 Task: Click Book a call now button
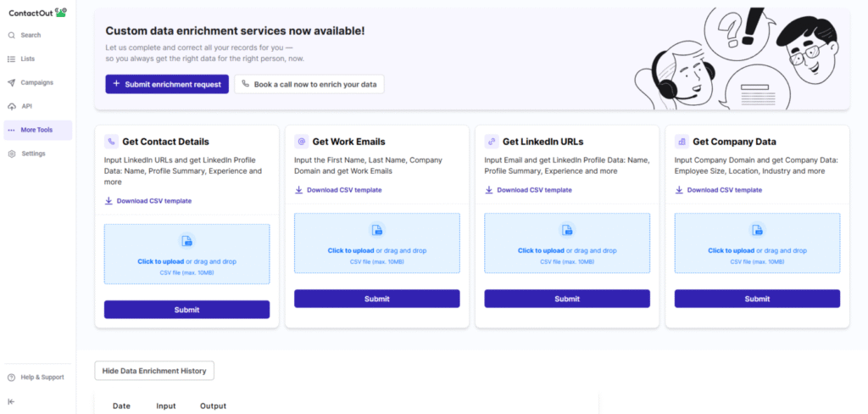(309, 84)
